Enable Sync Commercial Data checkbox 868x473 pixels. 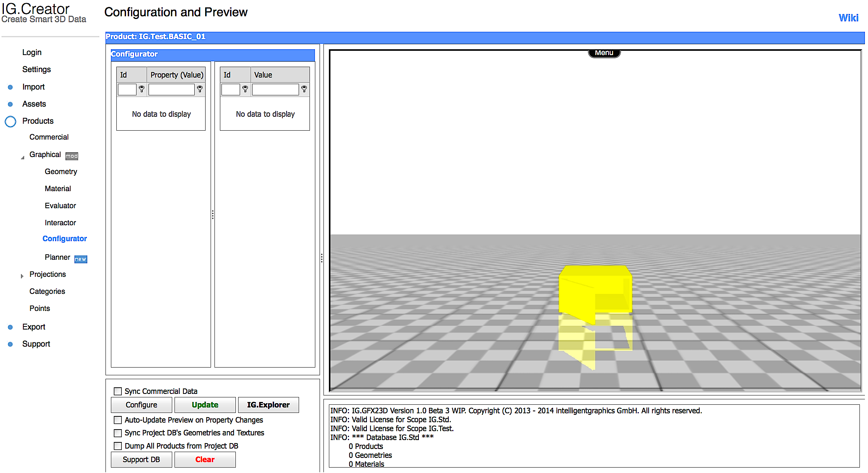point(118,391)
